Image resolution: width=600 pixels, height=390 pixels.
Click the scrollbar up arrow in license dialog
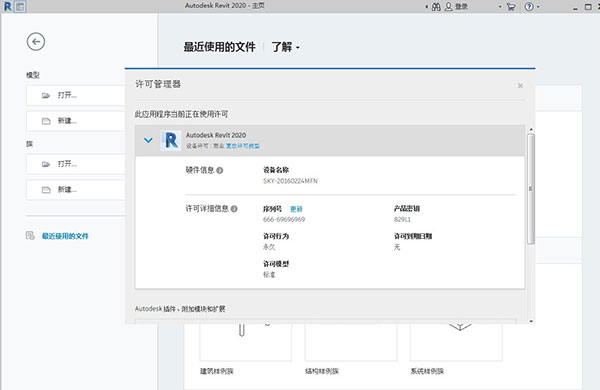531,130
